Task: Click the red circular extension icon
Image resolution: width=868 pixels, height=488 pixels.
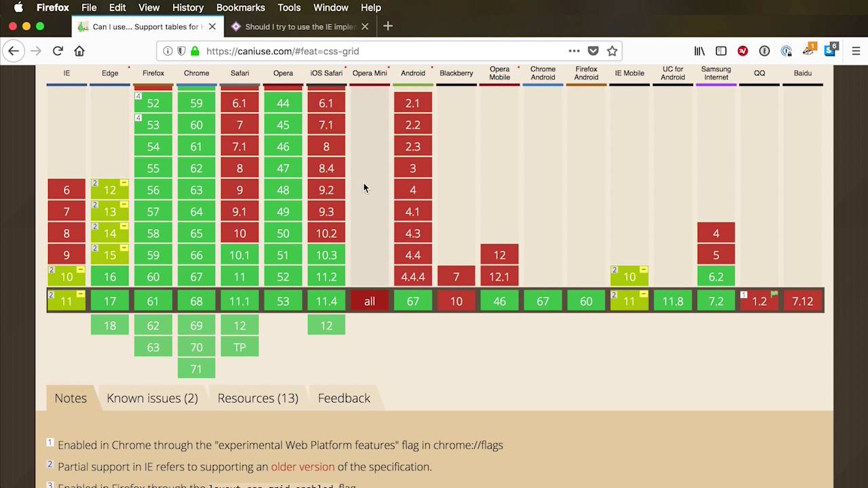Action: pyautogui.click(x=743, y=51)
